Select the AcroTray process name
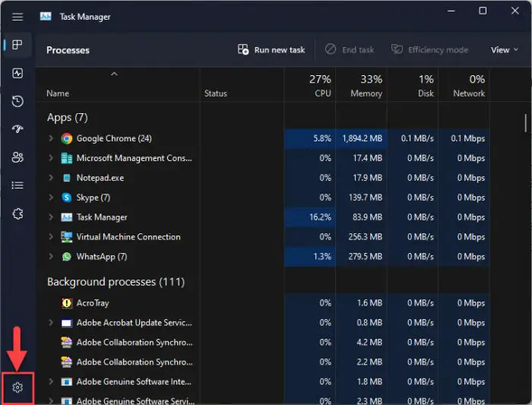The height and width of the screenshot is (405, 532). click(x=93, y=303)
